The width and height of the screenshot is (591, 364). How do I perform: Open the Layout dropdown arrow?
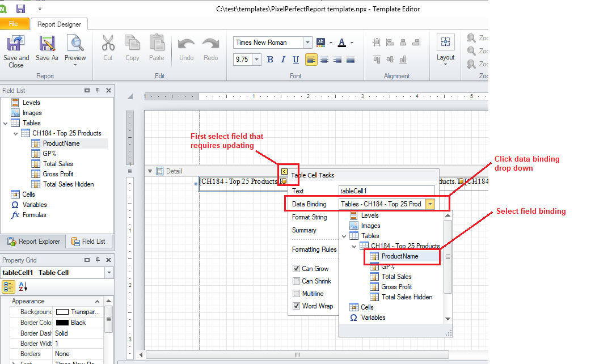point(445,65)
